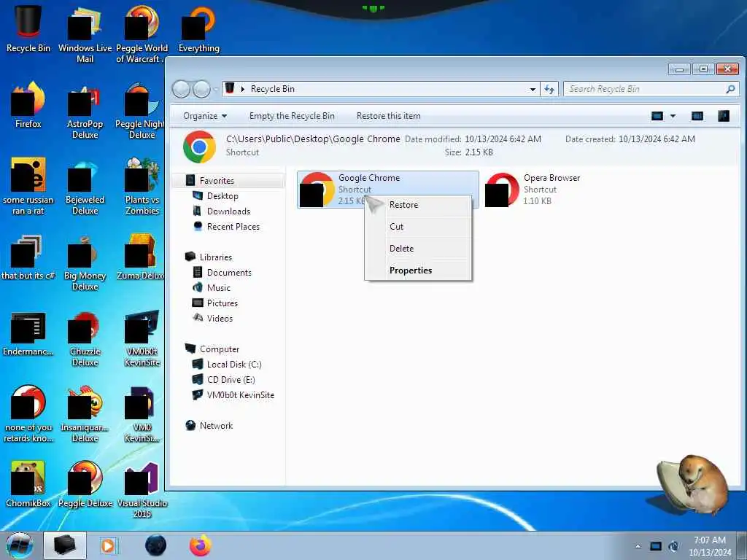Click the Windows Start orb
This screenshot has width=747, height=560.
[20, 545]
